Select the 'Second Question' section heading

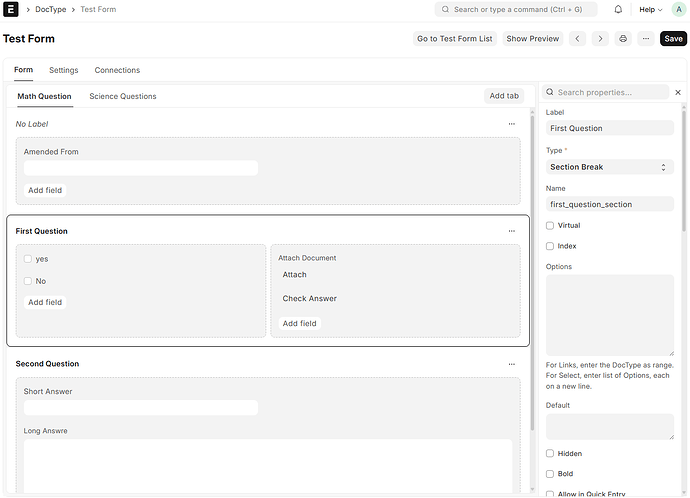(x=47, y=364)
